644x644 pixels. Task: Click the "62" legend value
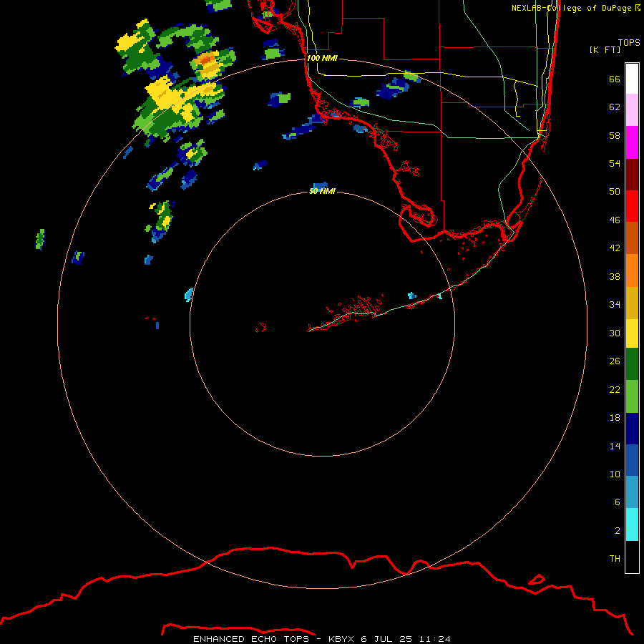[615, 107]
